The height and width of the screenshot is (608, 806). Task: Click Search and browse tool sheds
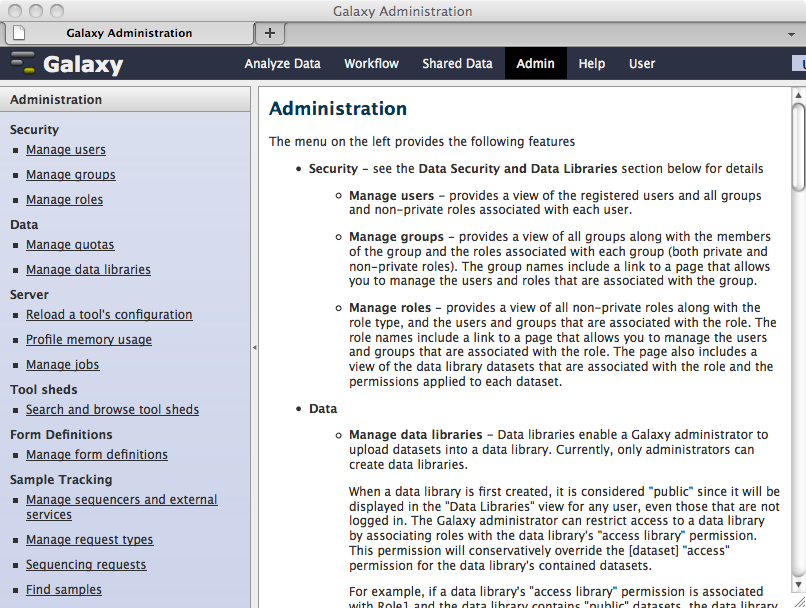pos(113,410)
